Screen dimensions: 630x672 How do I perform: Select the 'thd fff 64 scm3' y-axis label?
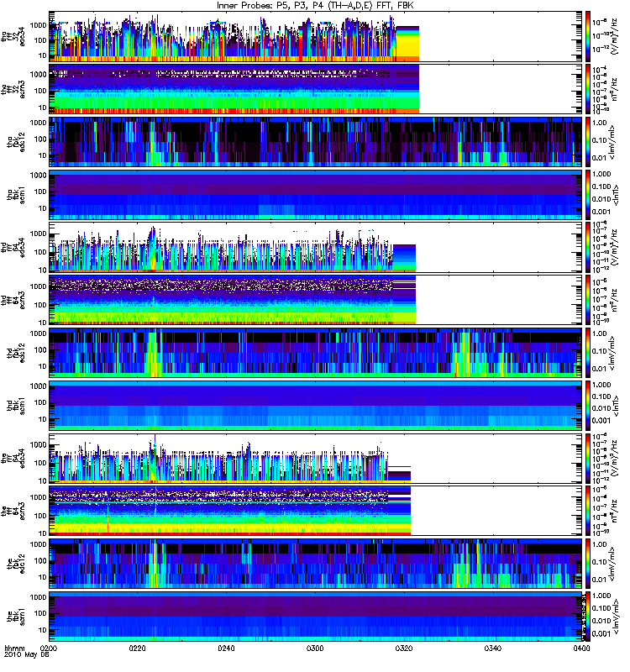13,300
